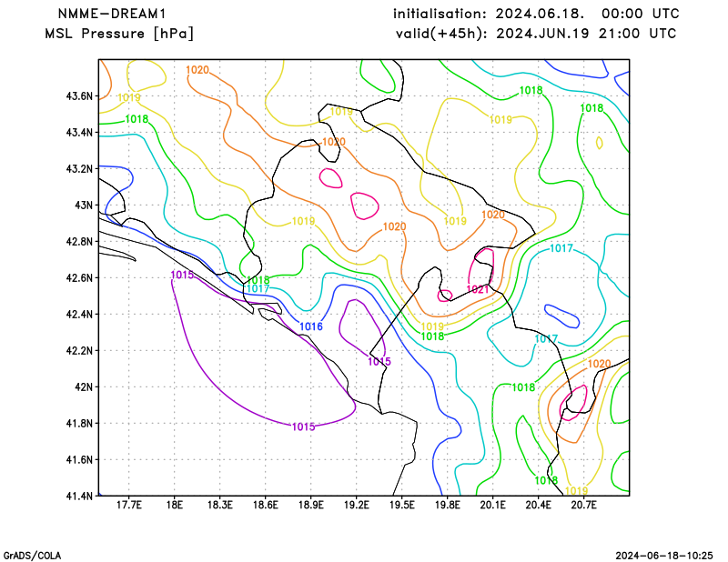Click the pink 1021 contour label

tap(477, 289)
